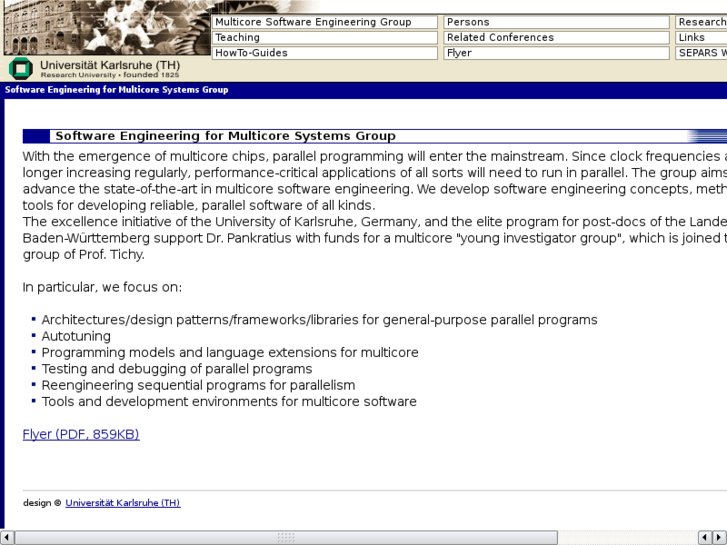Click the Universität Karlsruhe (TH) logo text
The height and width of the screenshot is (545, 727).
pos(110,65)
